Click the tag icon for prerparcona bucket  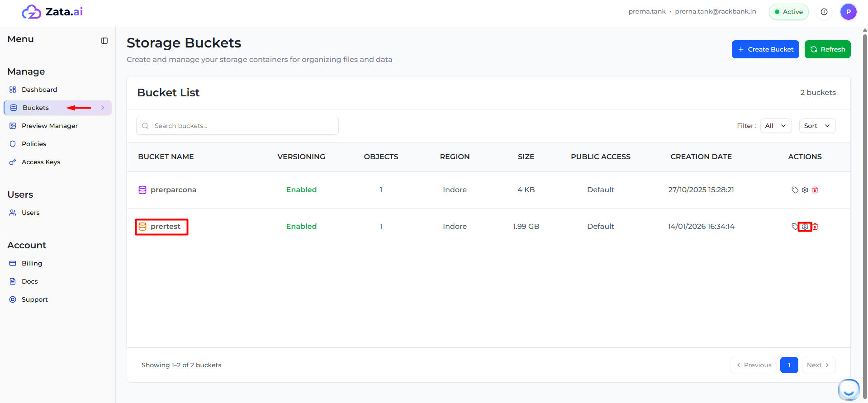[795, 190]
